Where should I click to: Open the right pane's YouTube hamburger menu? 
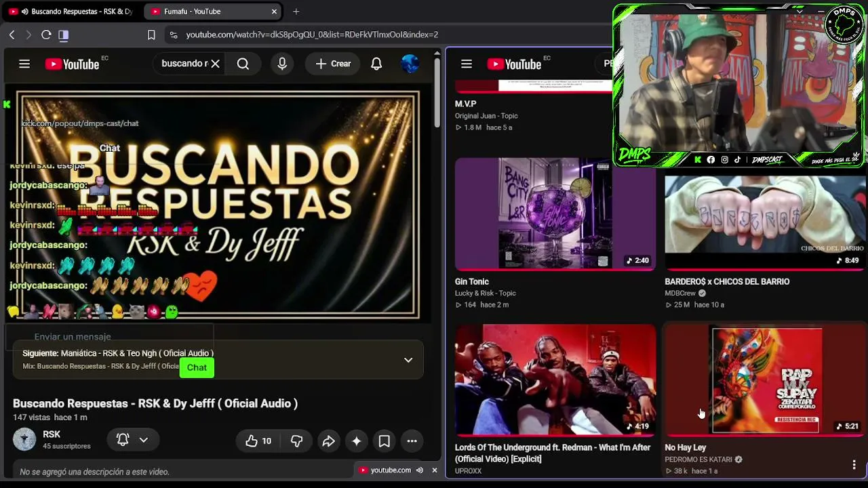(467, 64)
